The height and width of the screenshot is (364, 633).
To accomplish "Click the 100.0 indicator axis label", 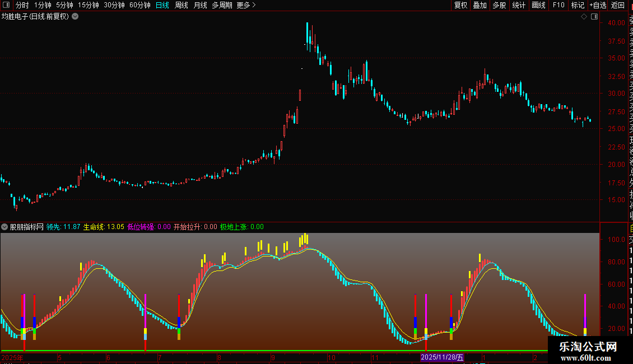I will [616, 239].
